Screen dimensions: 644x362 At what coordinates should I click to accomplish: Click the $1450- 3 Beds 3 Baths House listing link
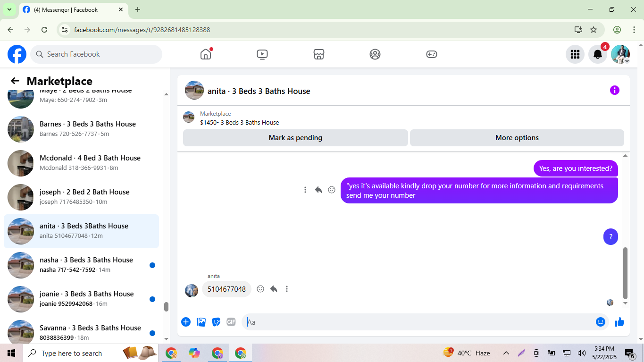(239, 122)
